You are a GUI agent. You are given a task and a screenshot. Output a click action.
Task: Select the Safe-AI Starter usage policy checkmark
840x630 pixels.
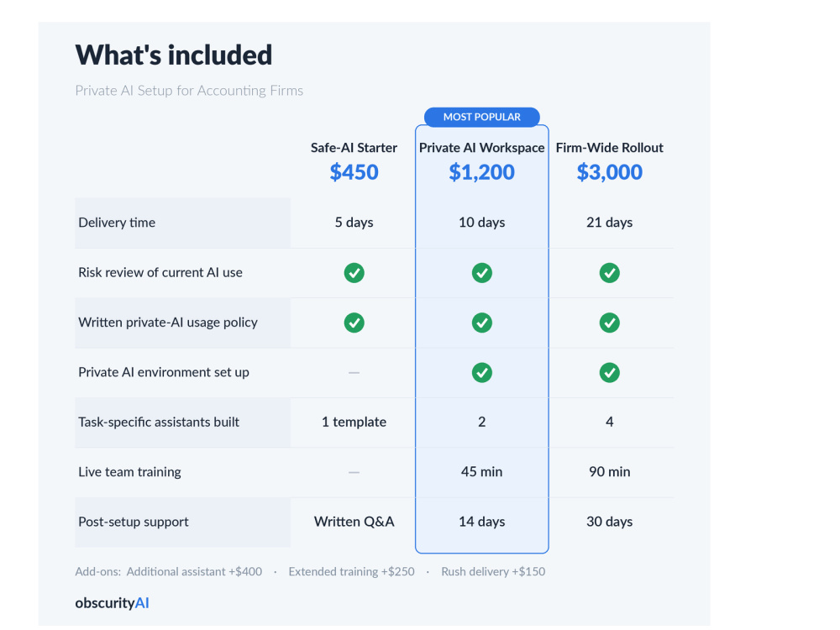(x=354, y=323)
